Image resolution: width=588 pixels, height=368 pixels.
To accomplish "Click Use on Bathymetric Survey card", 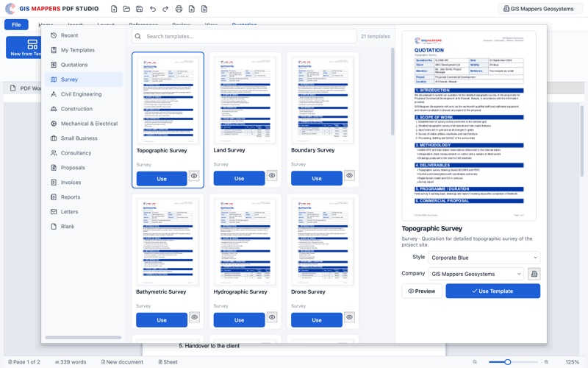I will pyautogui.click(x=162, y=320).
